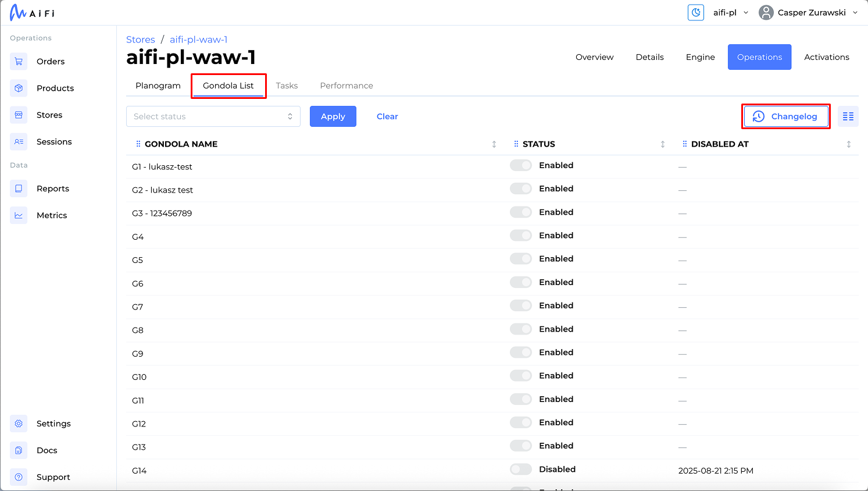The image size is (868, 491).
Task: Enable gondola G14 with its toggle
Action: (520, 469)
